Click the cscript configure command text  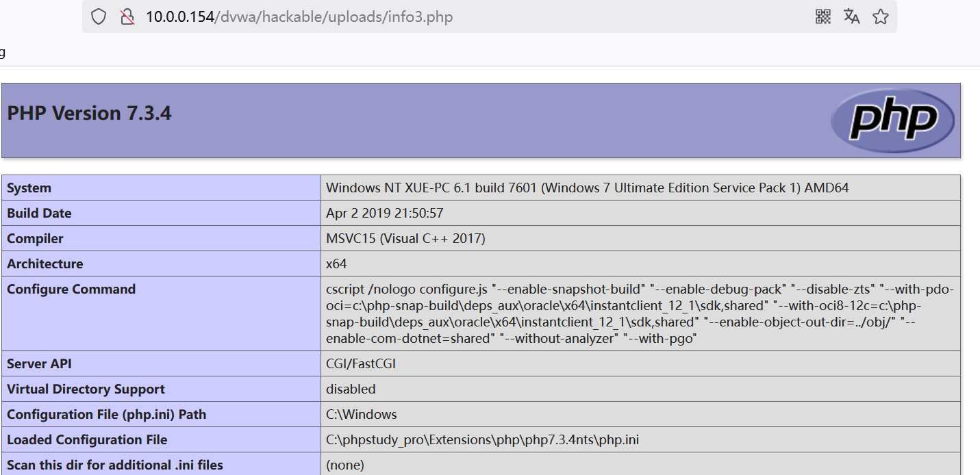click(640, 313)
